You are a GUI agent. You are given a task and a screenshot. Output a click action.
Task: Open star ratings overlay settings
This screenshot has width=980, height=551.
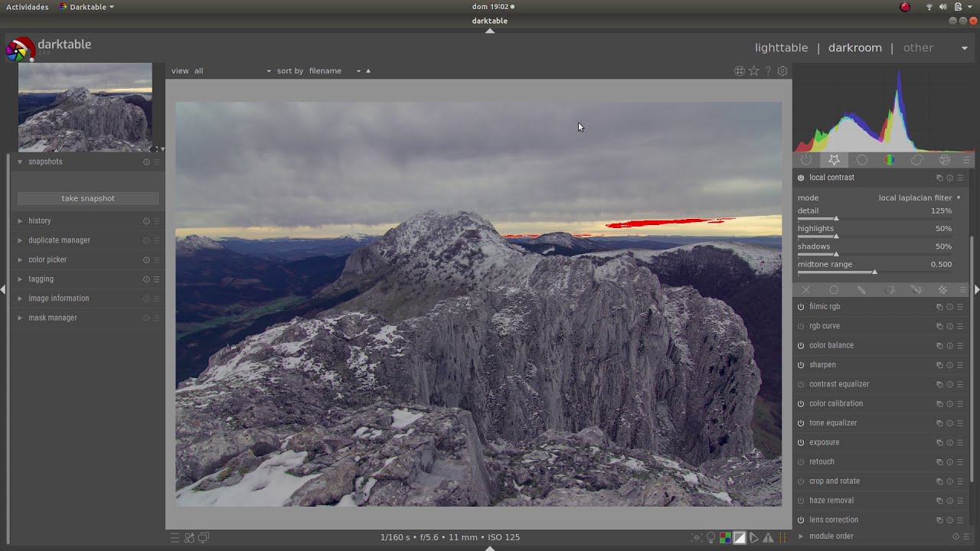click(x=753, y=71)
